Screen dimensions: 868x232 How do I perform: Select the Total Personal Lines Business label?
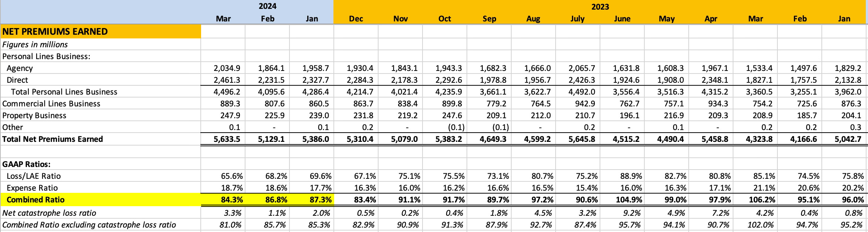(64, 92)
